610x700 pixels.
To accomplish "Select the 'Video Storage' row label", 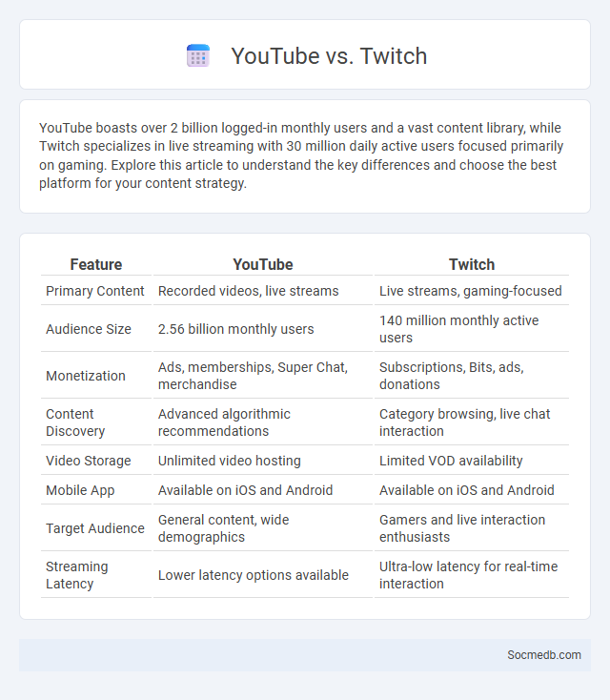I will pyautogui.click(x=89, y=461).
